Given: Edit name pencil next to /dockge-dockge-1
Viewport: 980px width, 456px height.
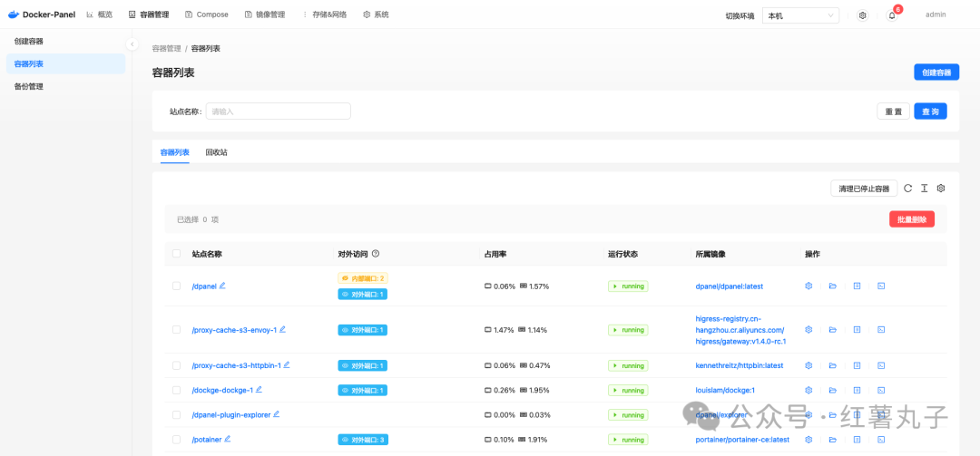Looking at the screenshot, I should coord(259,389).
